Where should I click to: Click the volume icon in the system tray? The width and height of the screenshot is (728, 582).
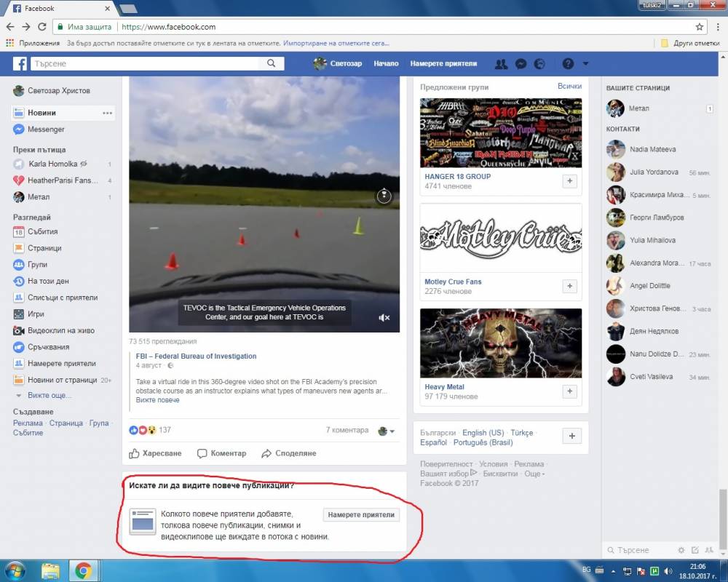(x=668, y=571)
